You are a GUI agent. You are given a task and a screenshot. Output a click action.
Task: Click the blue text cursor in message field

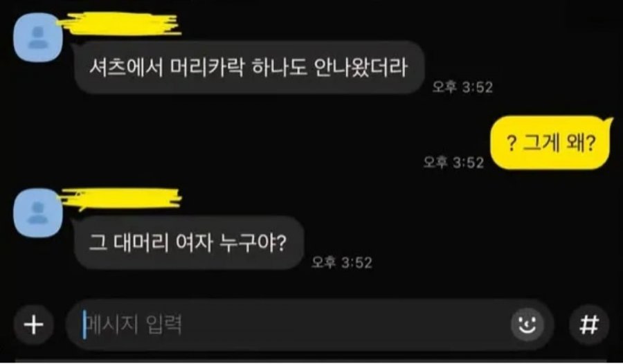(84, 325)
